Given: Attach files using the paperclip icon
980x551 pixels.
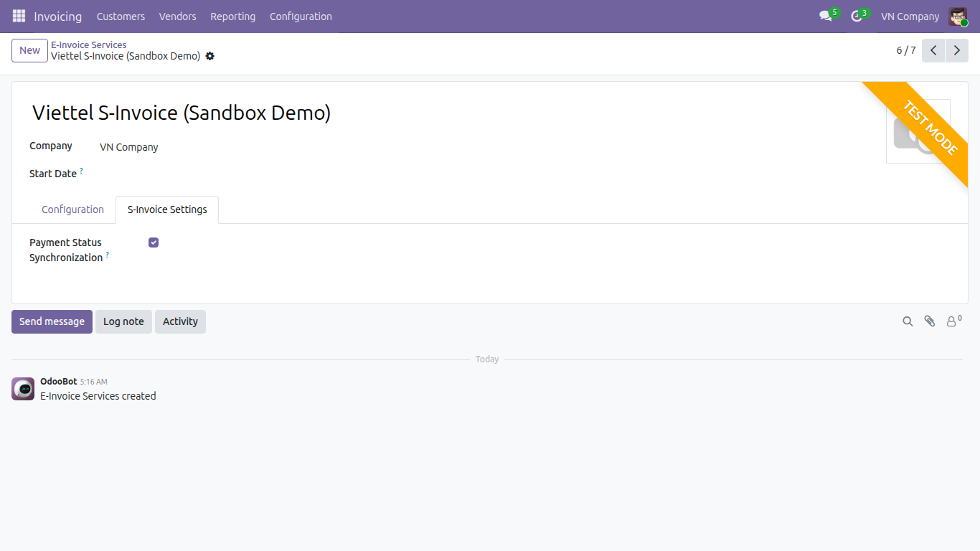Looking at the screenshot, I should 930,321.
